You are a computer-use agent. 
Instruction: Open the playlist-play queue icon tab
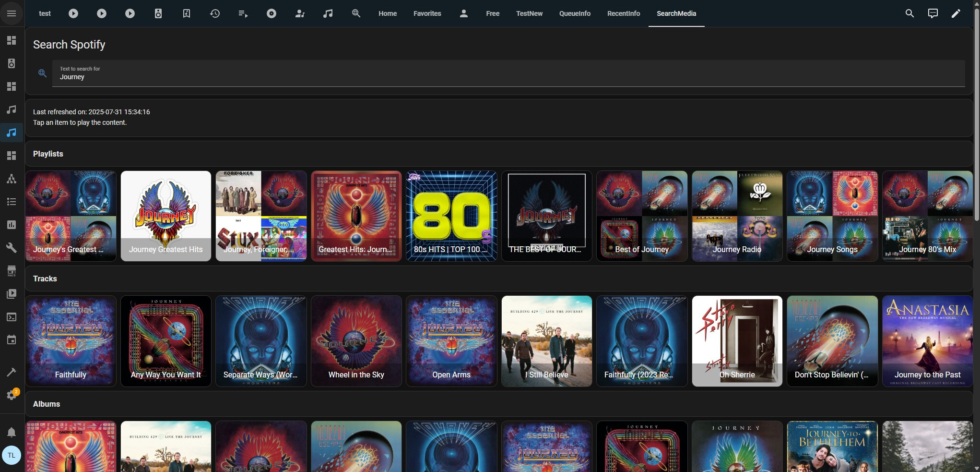tap(243, 13)
